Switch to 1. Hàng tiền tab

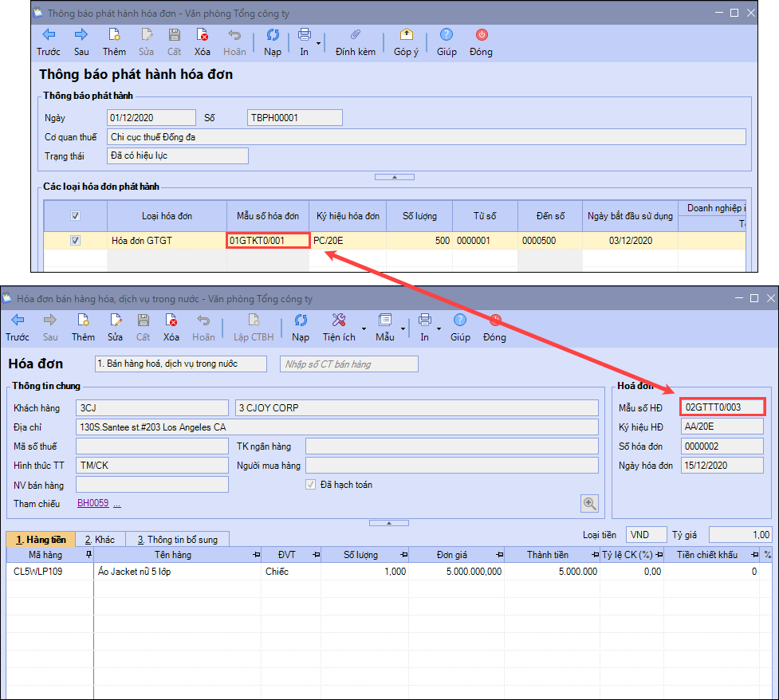[x=41, y=540]
